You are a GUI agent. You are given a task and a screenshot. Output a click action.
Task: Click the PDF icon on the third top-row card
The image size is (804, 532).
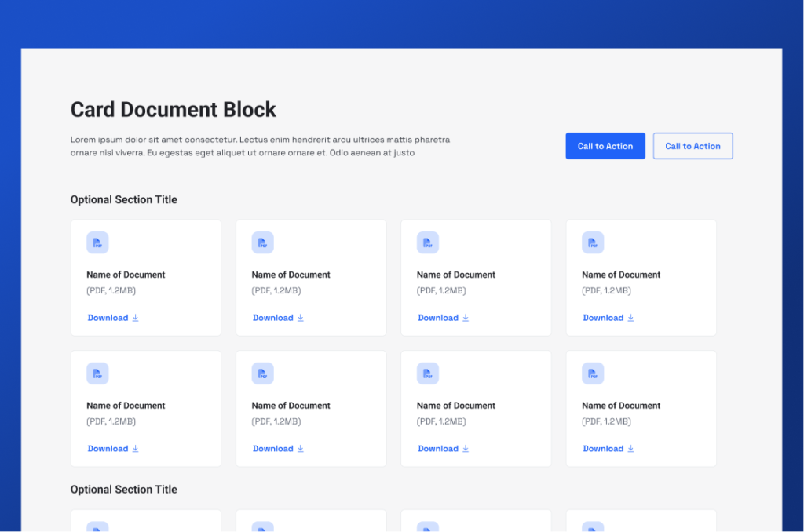(428, 242)
